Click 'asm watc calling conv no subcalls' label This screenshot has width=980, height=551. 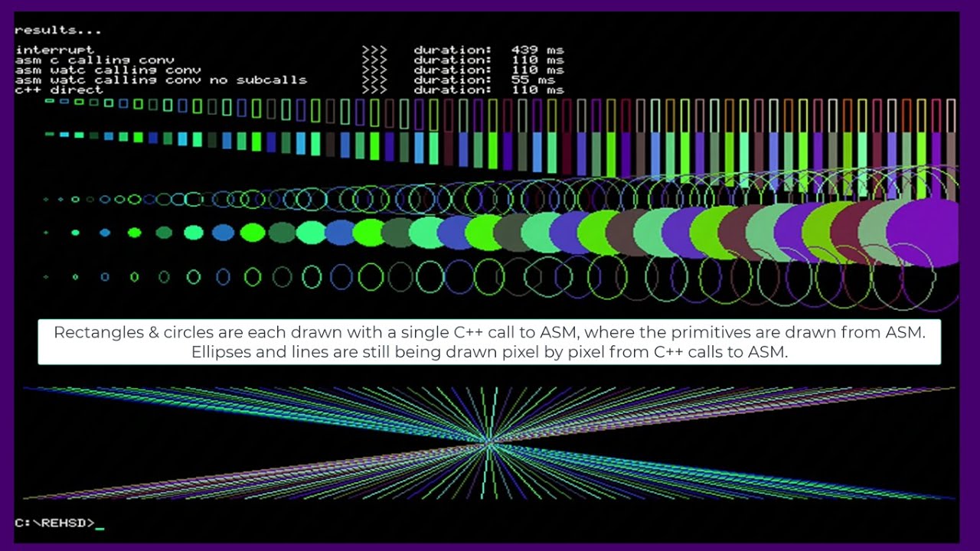[161, 80]
